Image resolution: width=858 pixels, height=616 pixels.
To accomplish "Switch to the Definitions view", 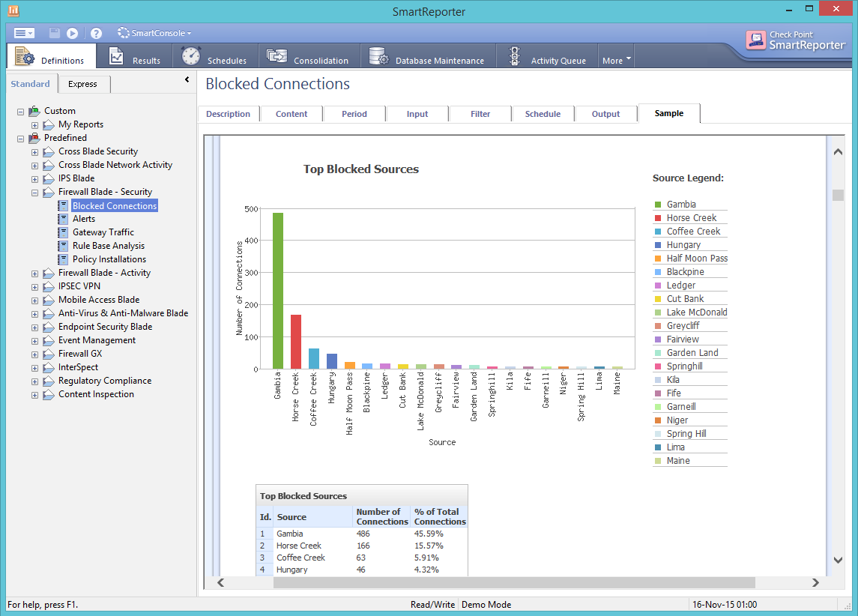I will tap(51, 56).
